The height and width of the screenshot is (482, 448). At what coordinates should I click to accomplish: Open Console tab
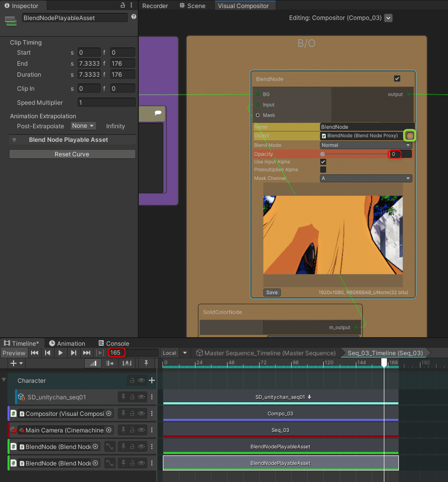[114, 343]
